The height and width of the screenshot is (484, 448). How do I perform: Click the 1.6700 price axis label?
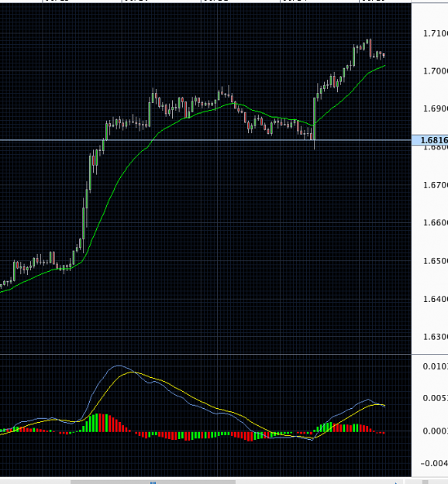[436, 185]
